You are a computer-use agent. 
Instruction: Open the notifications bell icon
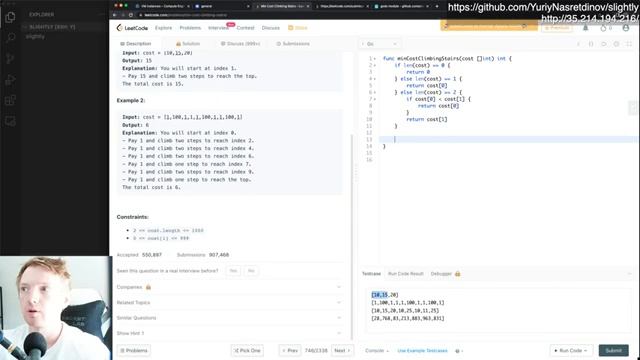[x=585, y=28]
